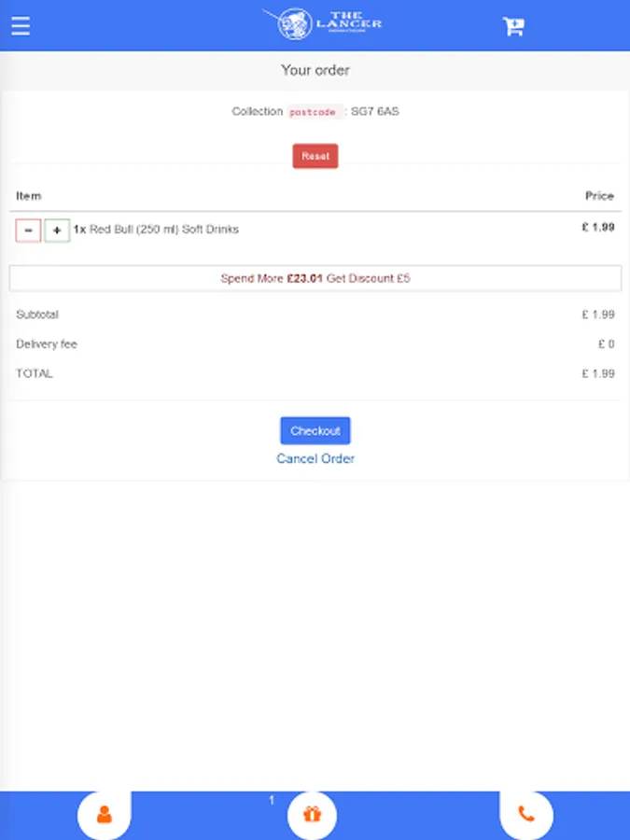Viewport: 630px width, 840px height.
Task: Click the Red Bull item name
Action: pos(163,230)
